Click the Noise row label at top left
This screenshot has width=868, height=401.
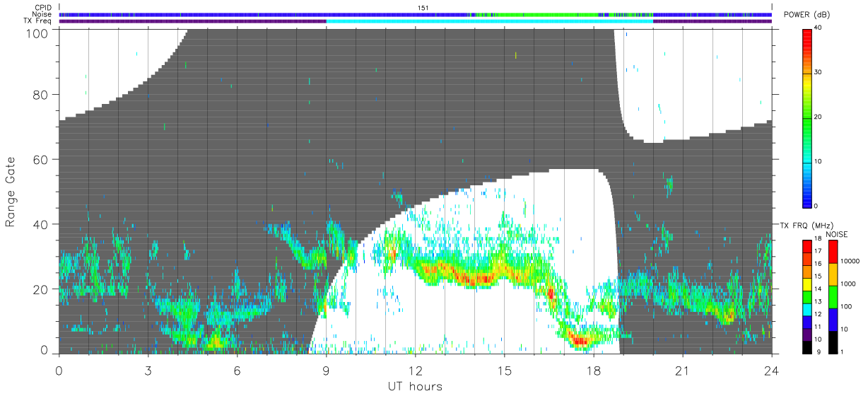point(42,14)
